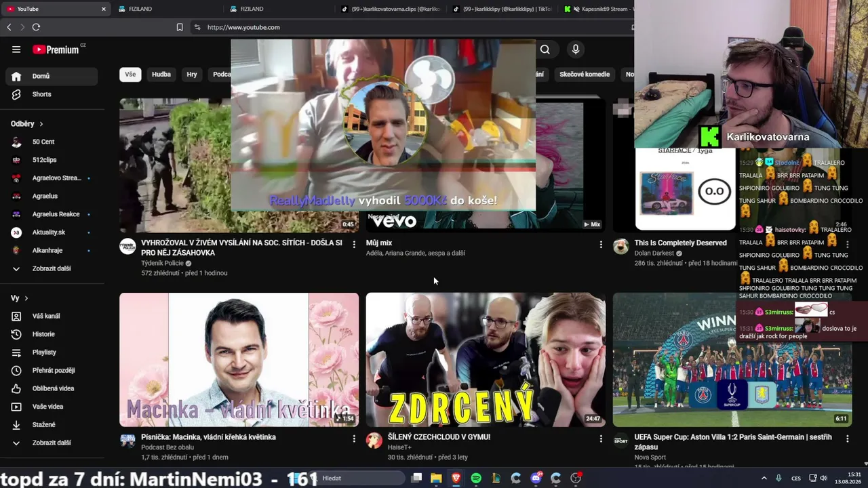
Task: Switch to the karlikovatovarna.clips TikTok tab
Action: coord(391,9)
